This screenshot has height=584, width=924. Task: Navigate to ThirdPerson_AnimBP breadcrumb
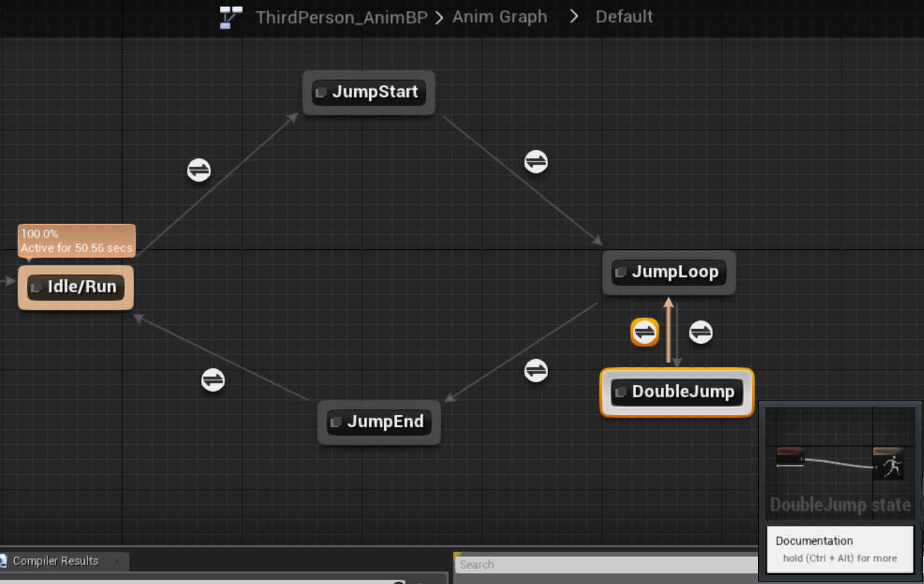pos(342,17)
